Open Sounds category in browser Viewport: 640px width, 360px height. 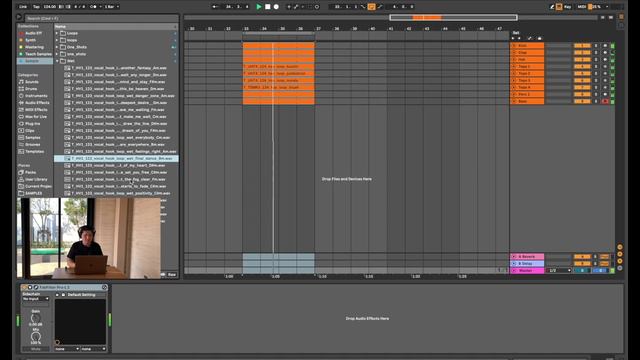[31, 82]
